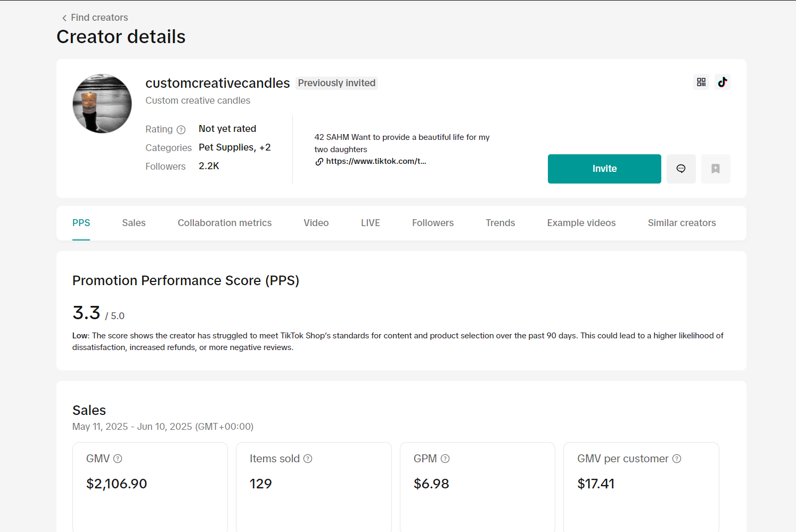Select the Video tab
The width and height of the screenshot is (796, 532).
[x=316, y=223]
